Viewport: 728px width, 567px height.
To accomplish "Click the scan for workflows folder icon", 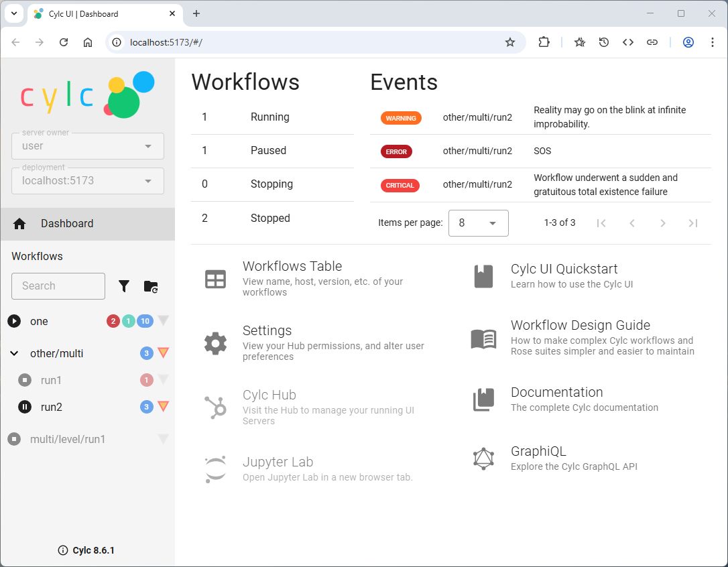I will (x=151, y=286).
